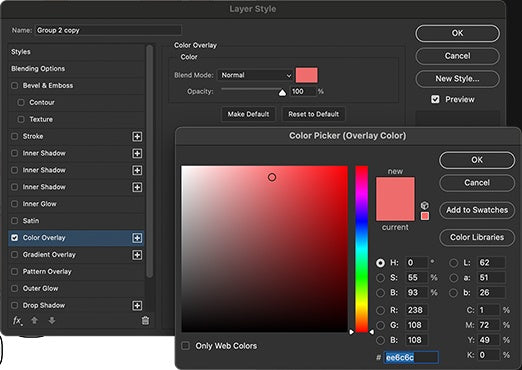This screenshot has height=370, width=522.
Task: Enable Bevel & Emboss checkbox
Action: coord(14,86)
